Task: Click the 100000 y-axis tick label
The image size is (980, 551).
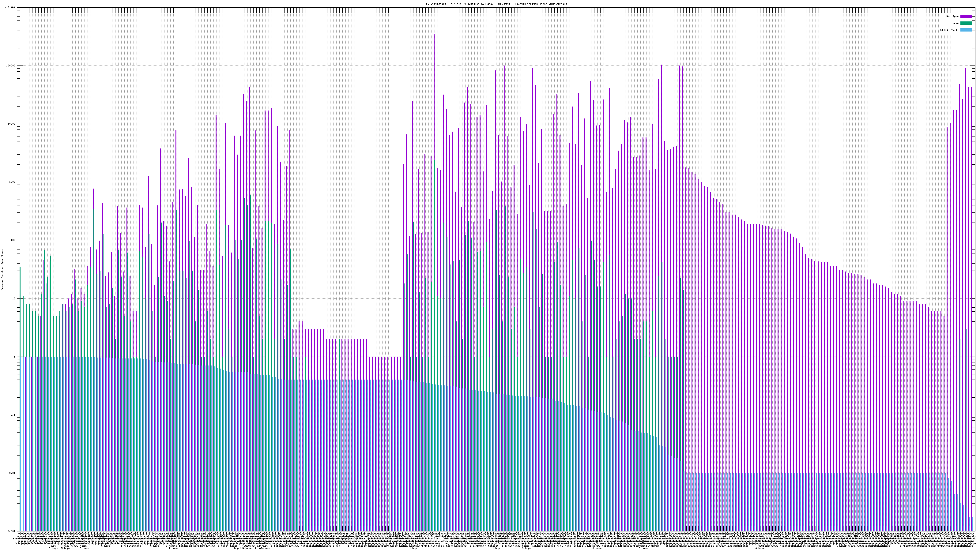Action: (x=11, y=66)
